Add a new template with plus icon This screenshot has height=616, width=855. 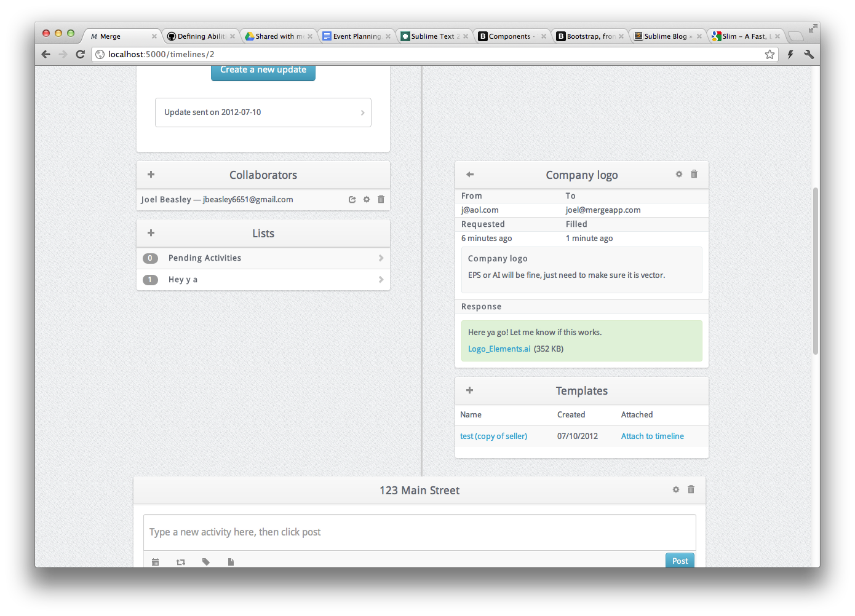pos(469,390)
